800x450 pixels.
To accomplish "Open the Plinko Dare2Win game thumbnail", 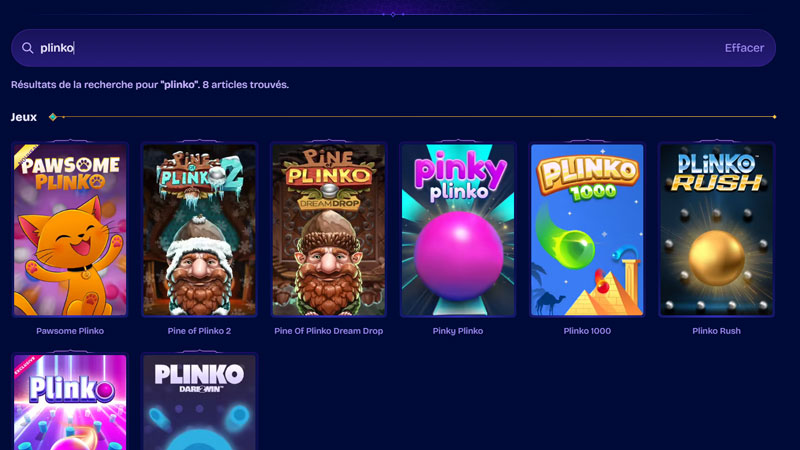I will pyautogui.click(x=199, y=403).
